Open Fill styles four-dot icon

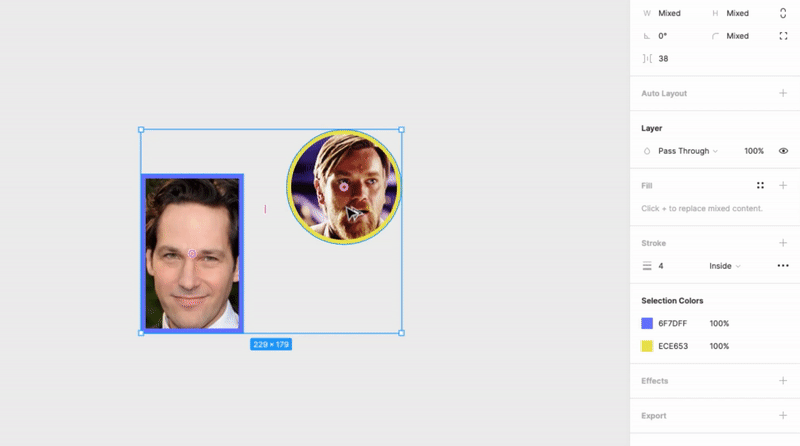click(760, 185)
